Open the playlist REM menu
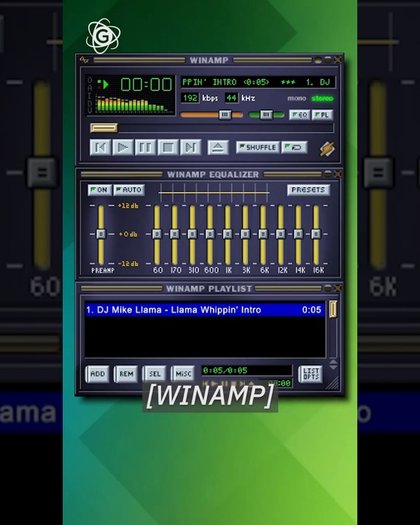Viewport: 420px width, 525px height. pos(126,374)
